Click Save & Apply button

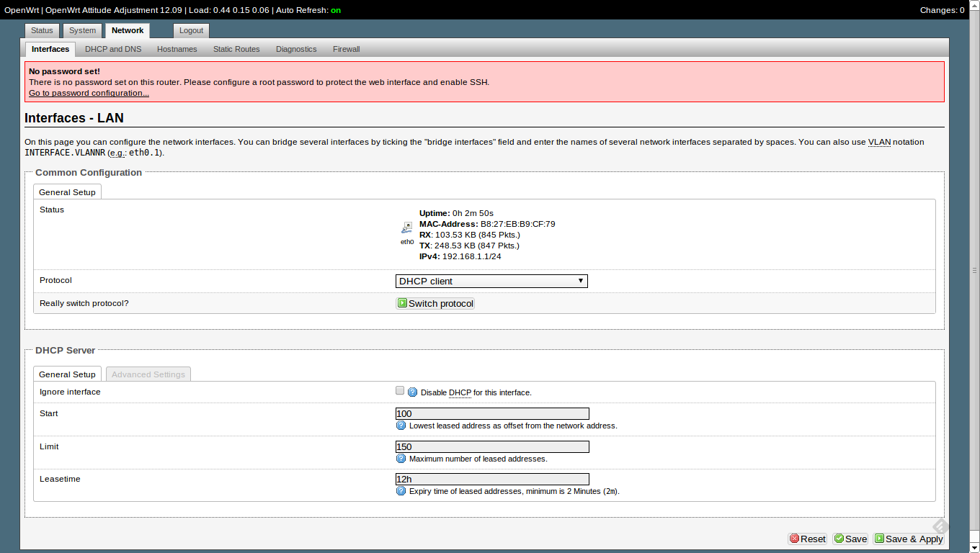tap(909, 539)
